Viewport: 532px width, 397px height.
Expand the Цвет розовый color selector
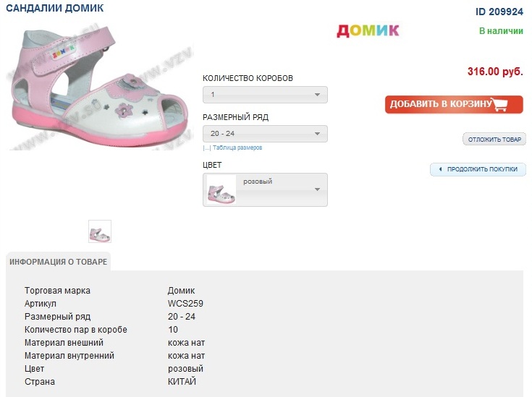click(317, 189)
